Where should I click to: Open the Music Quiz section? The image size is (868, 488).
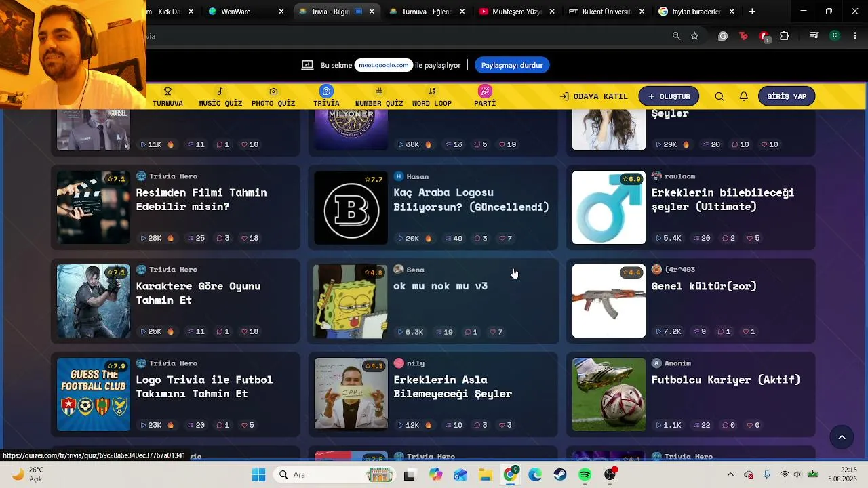(x=220, y=96)
